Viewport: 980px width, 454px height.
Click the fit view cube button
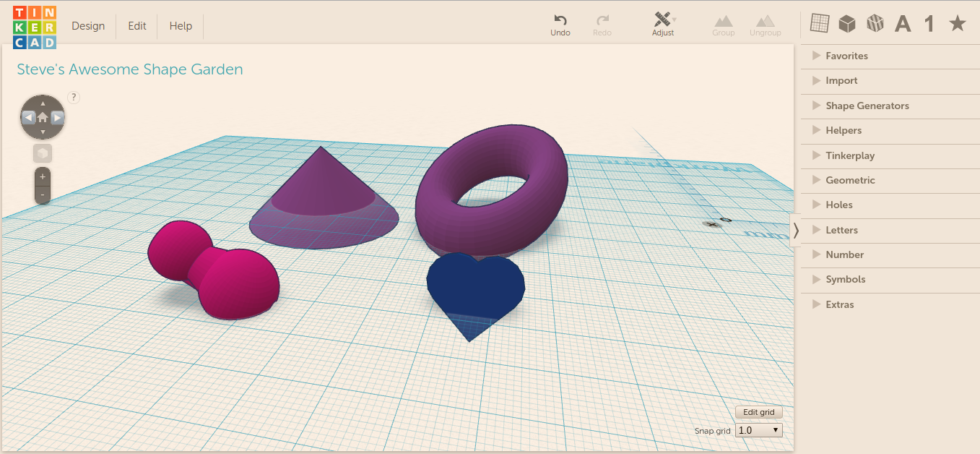coord(43,153)
